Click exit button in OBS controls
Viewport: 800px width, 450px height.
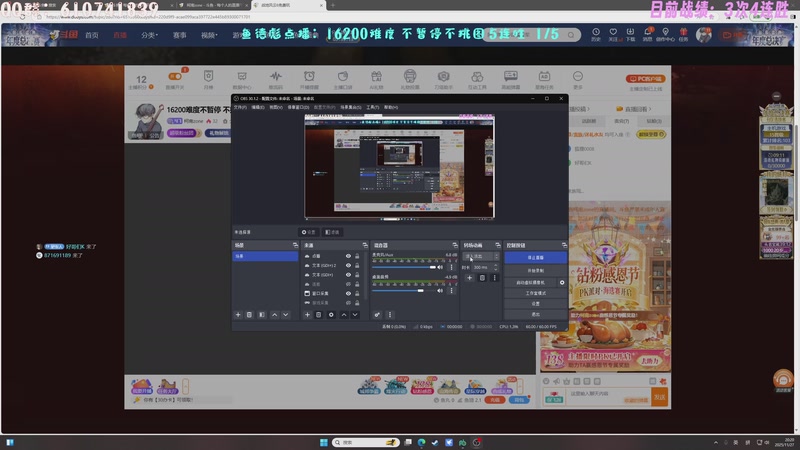(x=535, y=314)
